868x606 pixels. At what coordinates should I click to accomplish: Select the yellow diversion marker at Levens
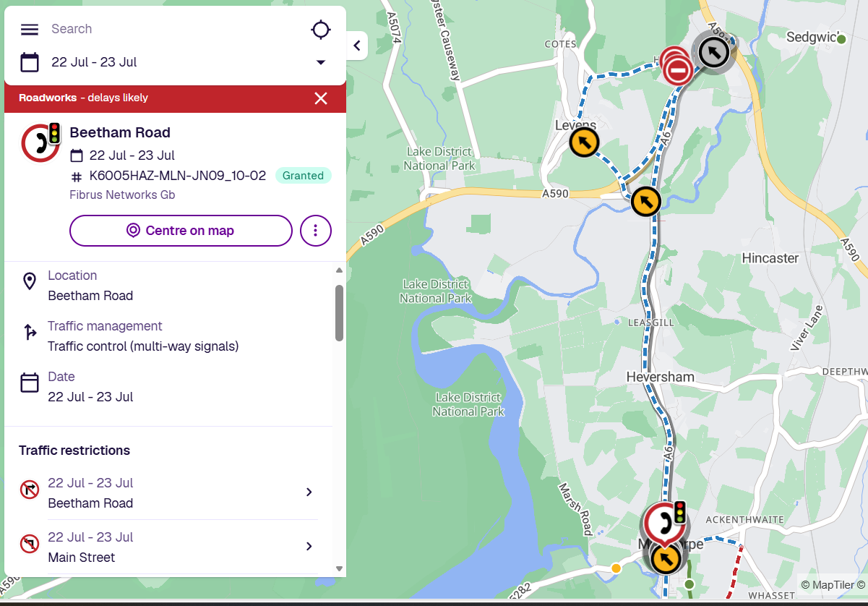584,142
